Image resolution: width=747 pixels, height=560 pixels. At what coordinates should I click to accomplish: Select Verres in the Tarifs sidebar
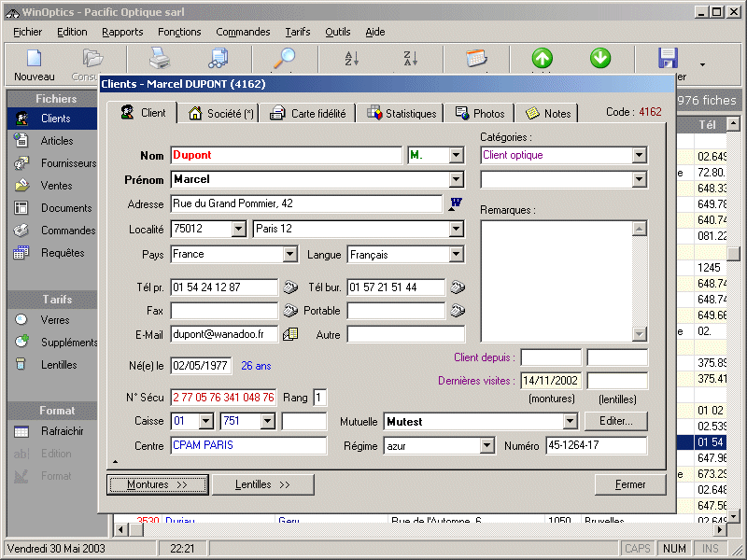point(54,320)
